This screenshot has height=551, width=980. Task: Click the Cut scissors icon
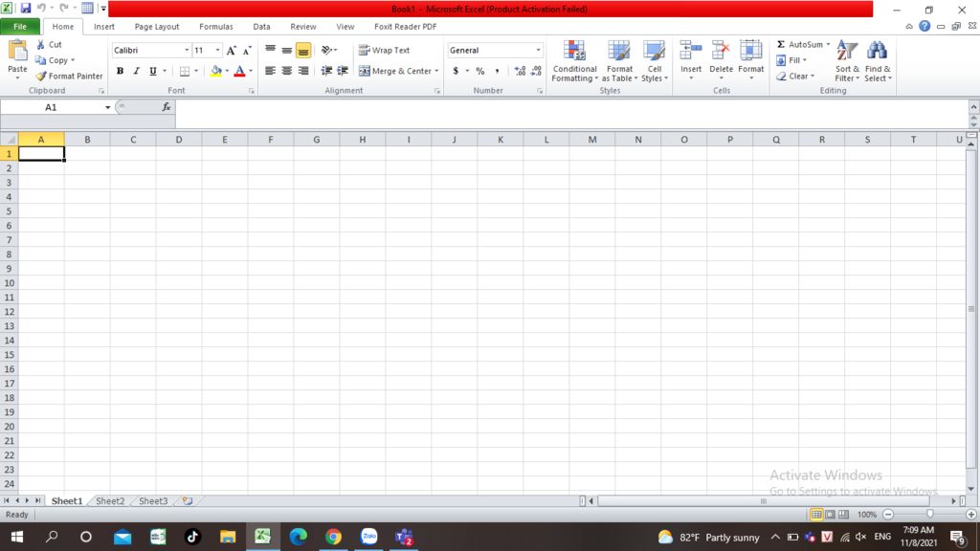pos(41,44)
